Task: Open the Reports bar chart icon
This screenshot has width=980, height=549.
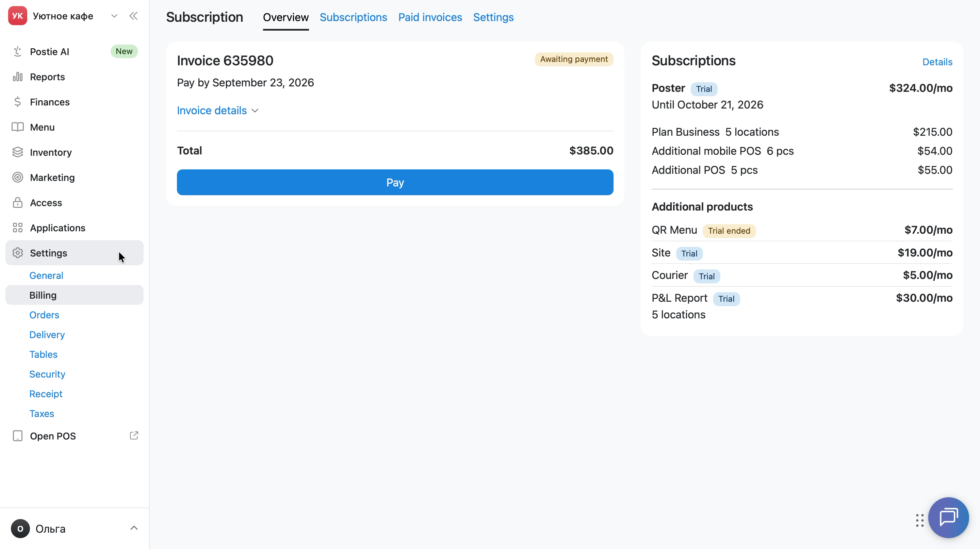Action: [17, 77]
